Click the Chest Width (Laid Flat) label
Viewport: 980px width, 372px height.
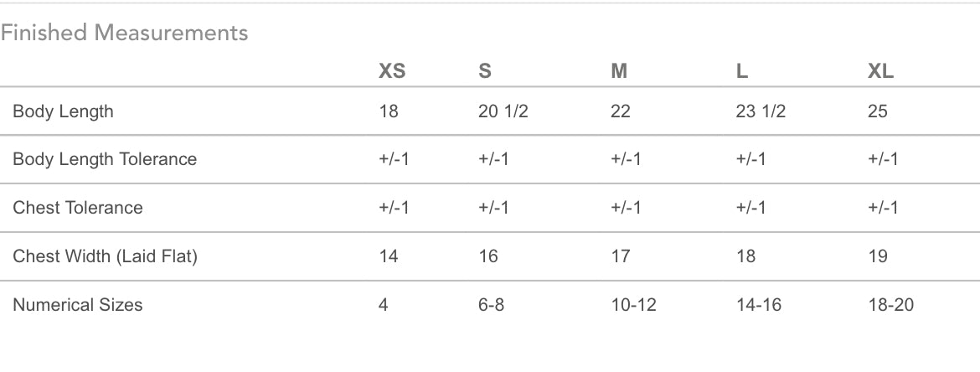105,256
